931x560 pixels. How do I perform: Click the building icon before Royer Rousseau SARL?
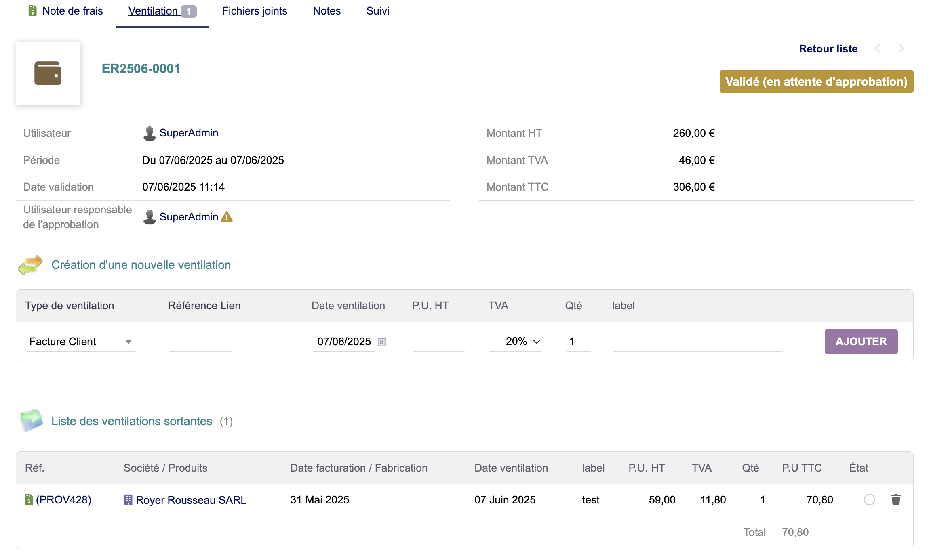pyautogui.click(x=128, y=500)
